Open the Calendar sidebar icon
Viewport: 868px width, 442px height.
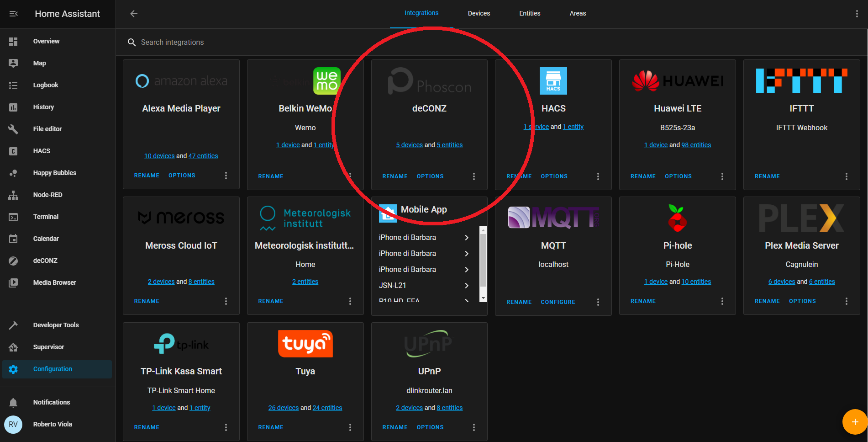pos(13,239)
